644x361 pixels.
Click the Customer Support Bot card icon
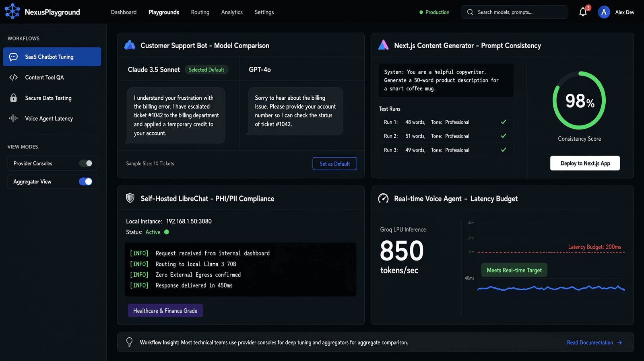(x=130, y=45)
